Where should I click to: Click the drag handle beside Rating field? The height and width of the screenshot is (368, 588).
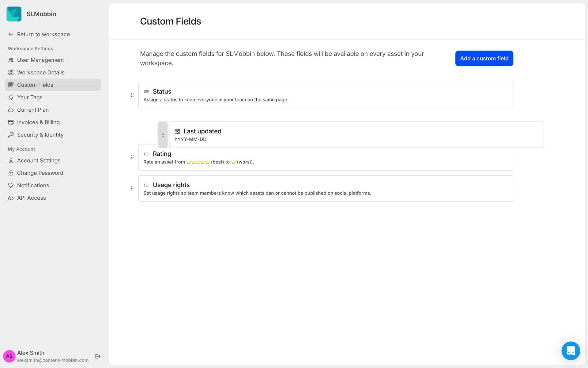[x=132, y=157]
